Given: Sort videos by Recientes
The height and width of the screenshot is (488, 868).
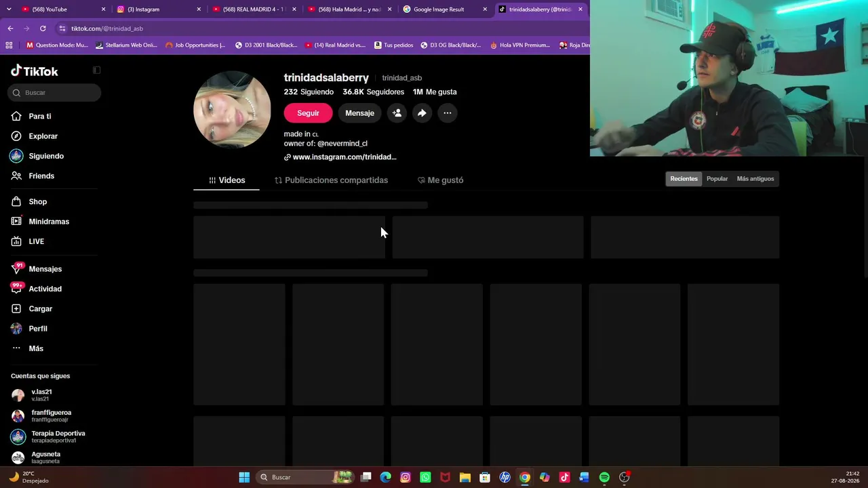Looking at the screenshot, I should pos(684,179).
